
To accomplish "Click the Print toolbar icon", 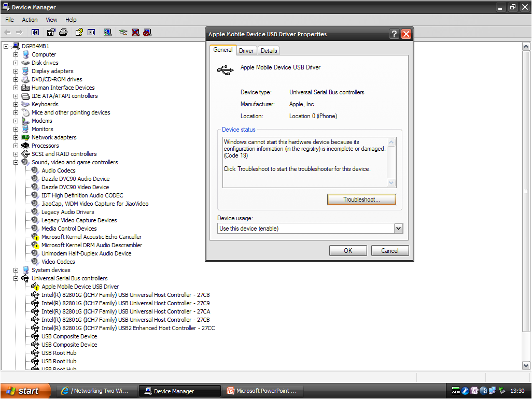I will [x=63, y=33].
